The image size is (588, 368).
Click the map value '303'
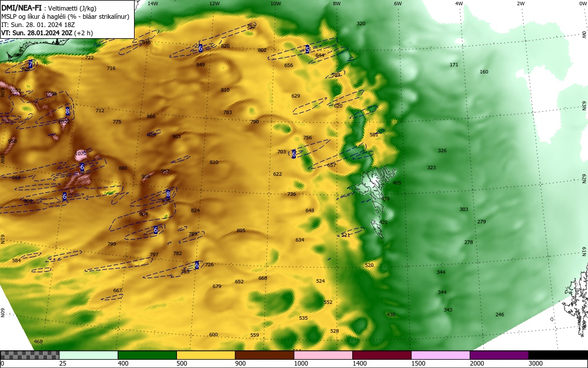coord(464,209)
